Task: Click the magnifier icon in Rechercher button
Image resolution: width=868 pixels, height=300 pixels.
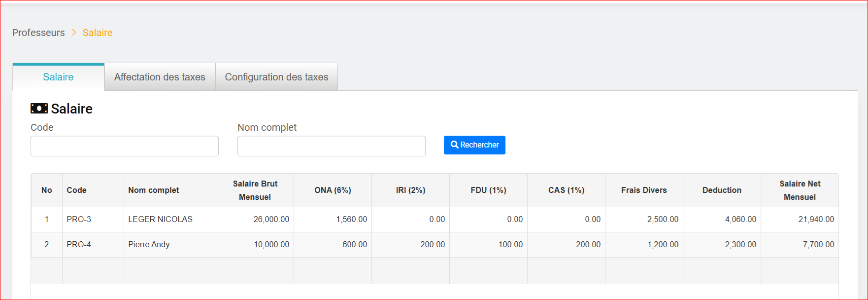Action: tap(454, 145)
